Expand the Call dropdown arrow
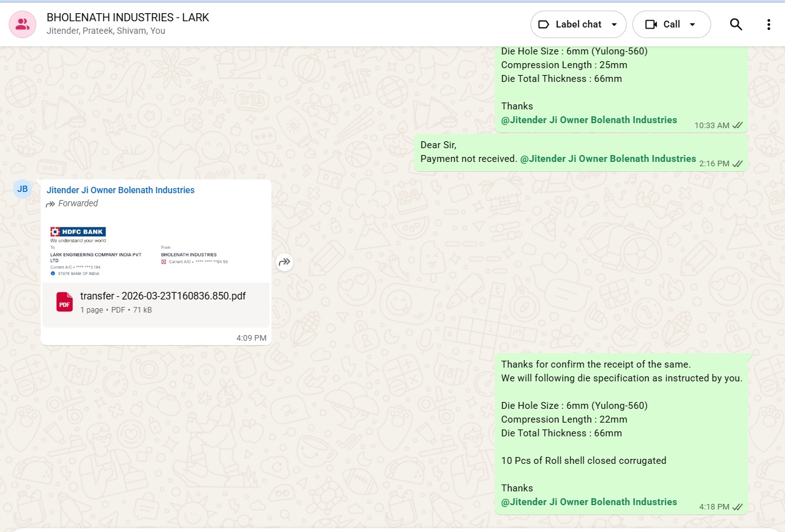This screenshot has height=532, width=785. pos(692,24)
